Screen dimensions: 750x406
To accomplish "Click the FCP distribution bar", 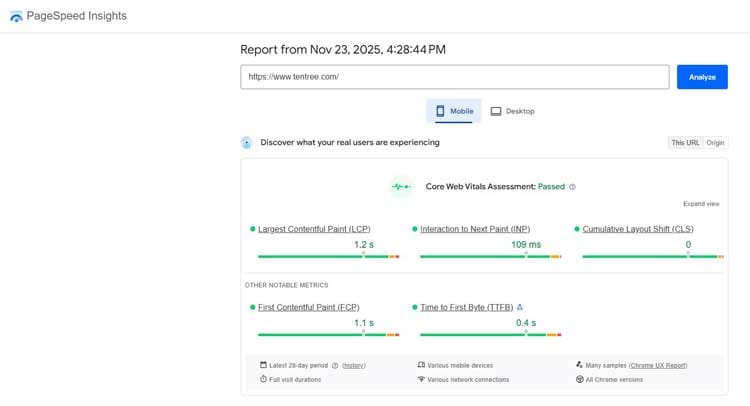I will (x=329, y=335).
